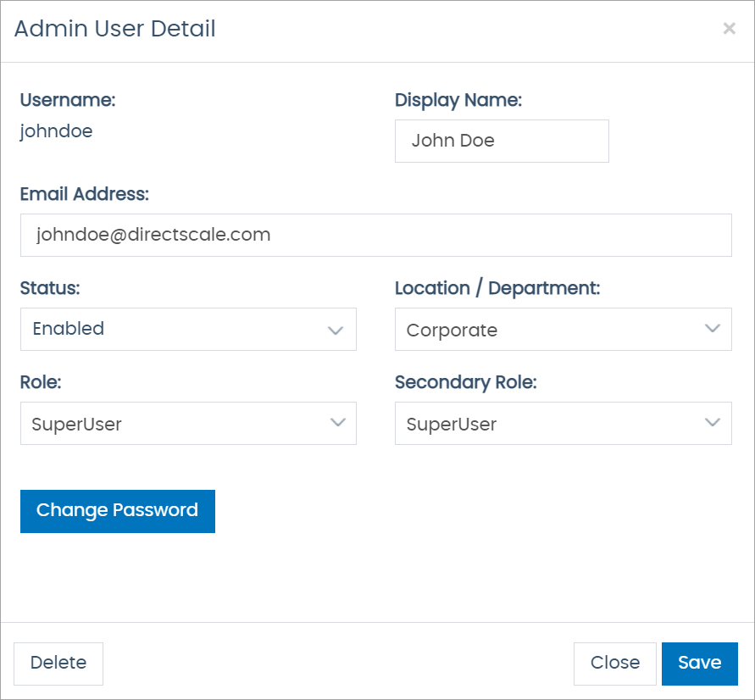The height and width of the screenshot is (700, 755).
Task: Open the Secondary Role dropdown
Action: pyautogui.click(x=563, y=423)
